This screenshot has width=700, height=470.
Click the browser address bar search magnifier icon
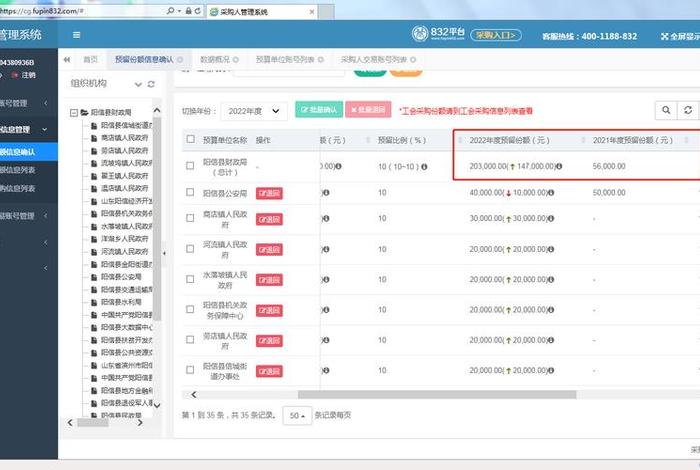[170, 10]
